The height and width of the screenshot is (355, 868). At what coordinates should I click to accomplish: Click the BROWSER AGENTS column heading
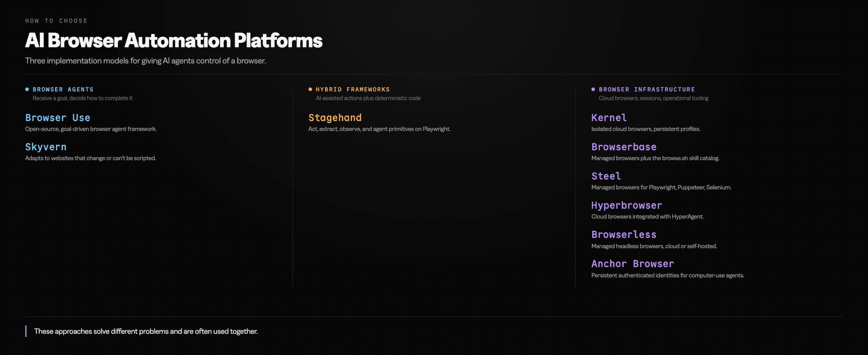coord(63,90)
